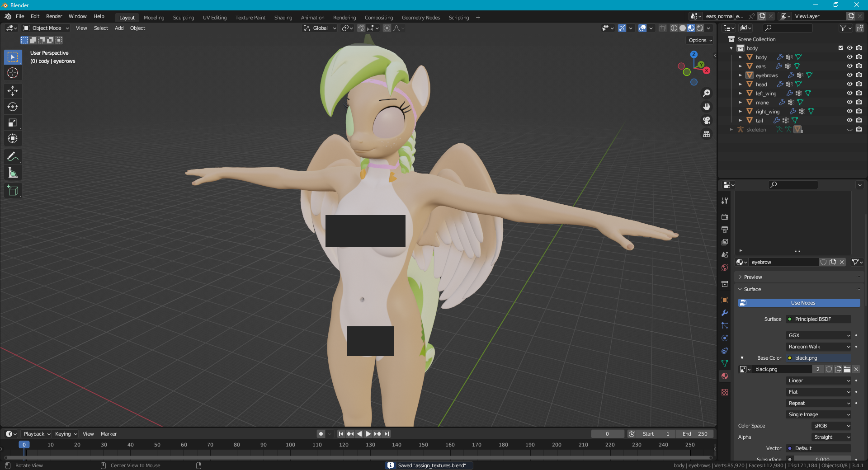Open the Add menu in viewport header
868x470 pixels.
pyautogui.click(x=119, y=28)
